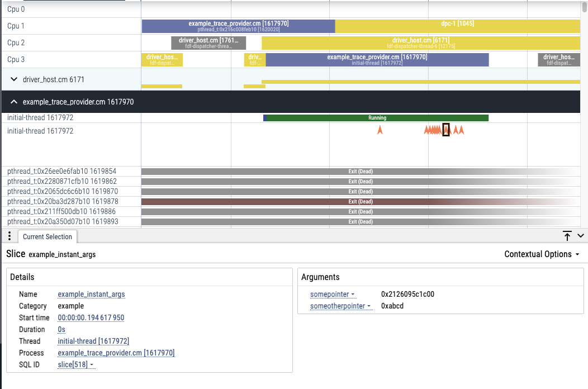Click the start time 00:00:00.194 link
Viewport: 588px width, 389px height.
point(91,317)
